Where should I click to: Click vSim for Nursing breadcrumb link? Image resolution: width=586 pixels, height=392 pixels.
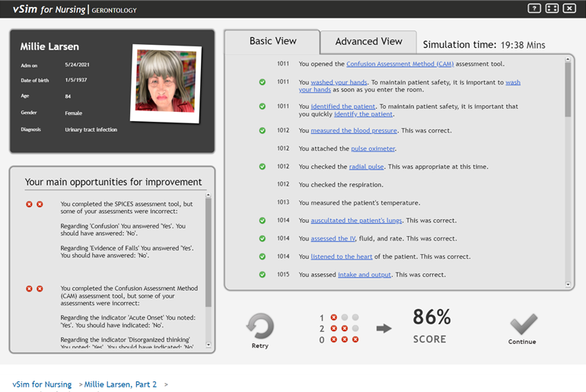pos(42,384)
